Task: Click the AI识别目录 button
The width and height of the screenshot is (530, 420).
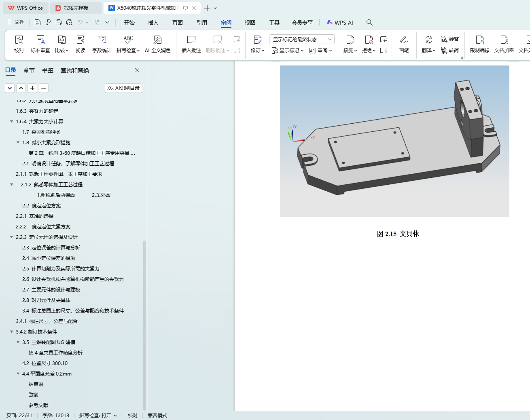Action: tap(123, 88)
